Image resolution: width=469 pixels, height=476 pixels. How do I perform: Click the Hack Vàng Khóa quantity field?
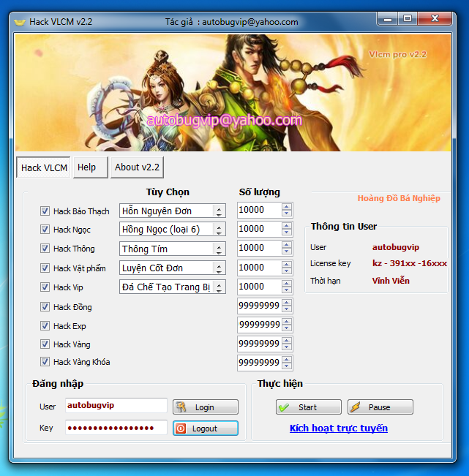pyautogui.click(x=260, y=363)
